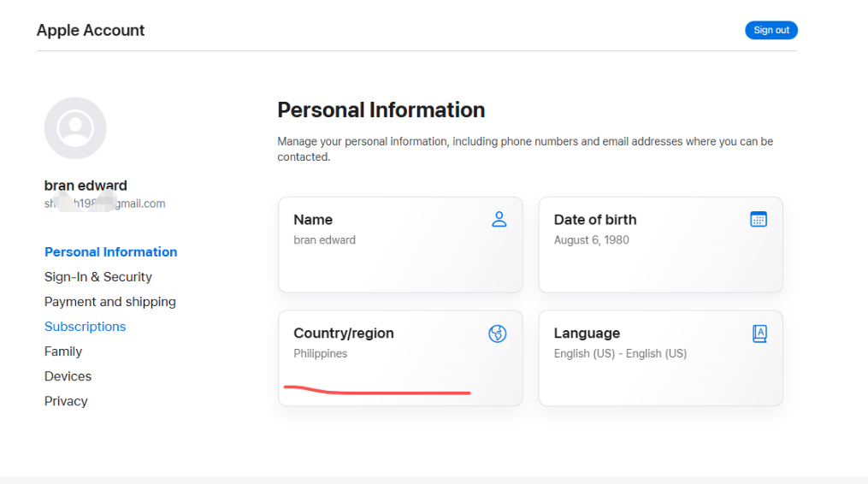
Task: Edit the Country/region Philippines card
Action: tap(400, 357)
